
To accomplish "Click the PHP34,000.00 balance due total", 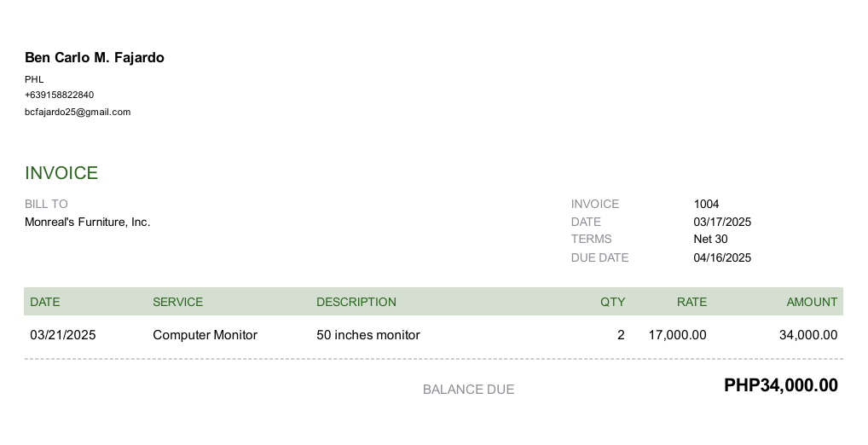I will coord(780,385).
